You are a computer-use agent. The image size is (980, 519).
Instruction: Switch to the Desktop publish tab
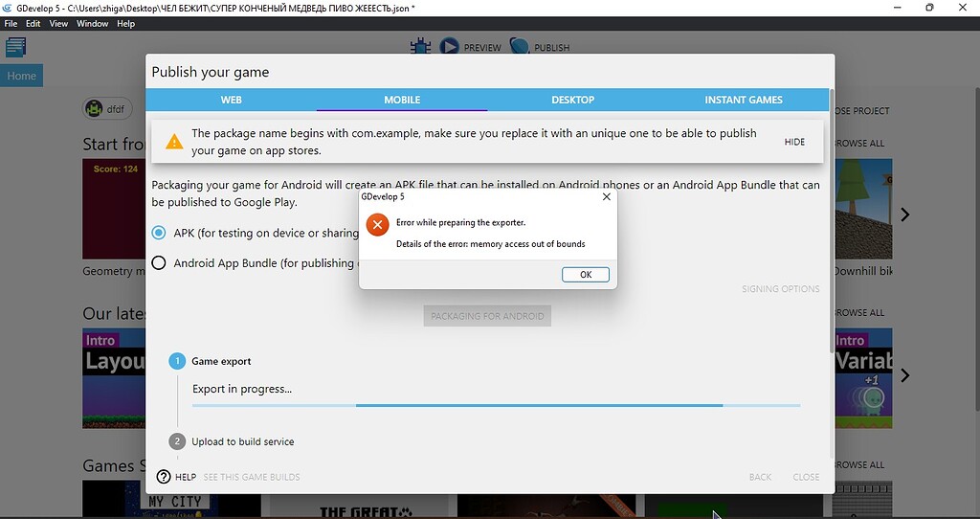pyautogui.click(x=572, y=100)
